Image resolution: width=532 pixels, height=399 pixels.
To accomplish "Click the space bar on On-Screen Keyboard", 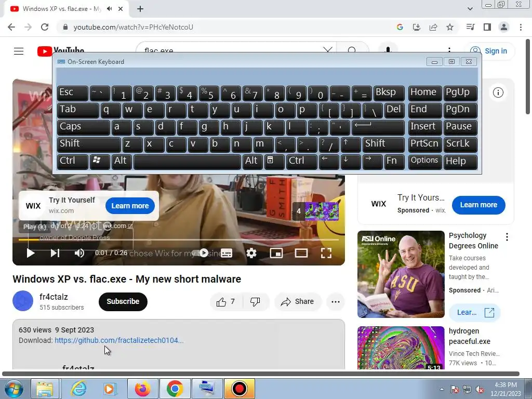I will point(187,161).
